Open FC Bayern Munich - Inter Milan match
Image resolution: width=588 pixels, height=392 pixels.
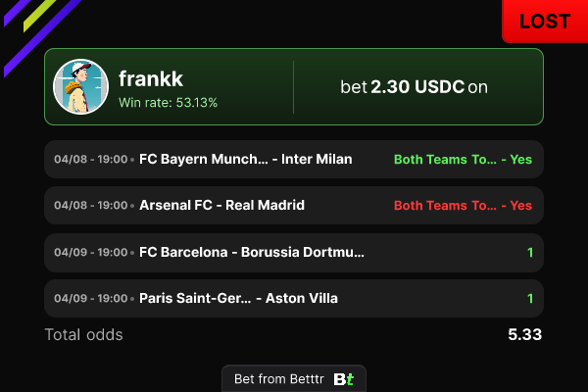click(246, 159)
